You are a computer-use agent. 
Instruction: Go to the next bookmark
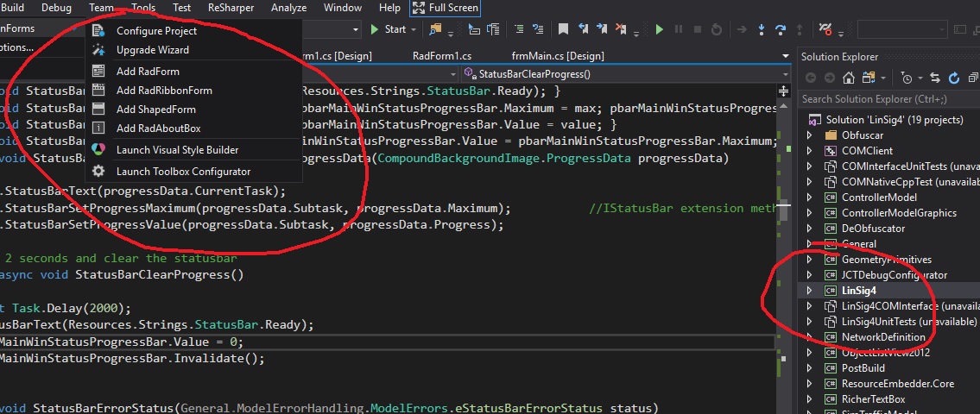coord(601,29)
